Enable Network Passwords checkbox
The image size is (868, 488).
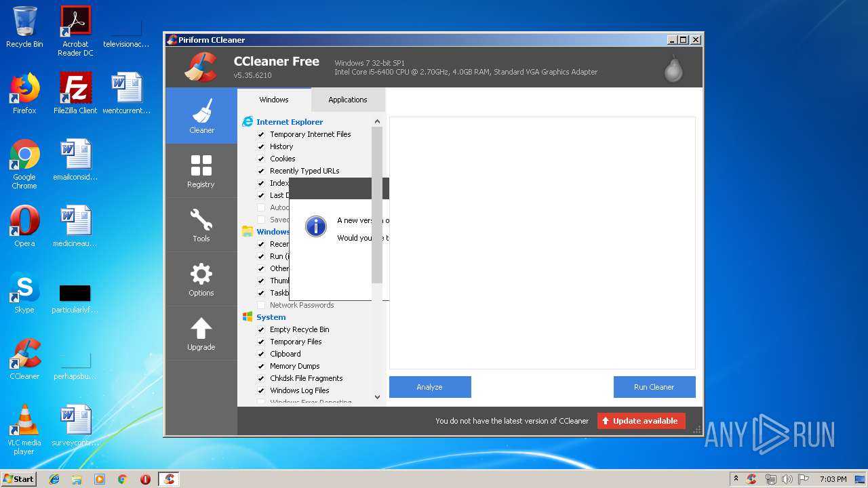pyautogui.click(x=261, y=305)
